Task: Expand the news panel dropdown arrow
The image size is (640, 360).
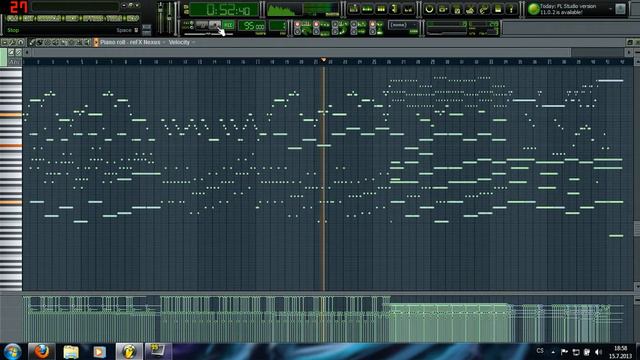Action: click(611, 9)
